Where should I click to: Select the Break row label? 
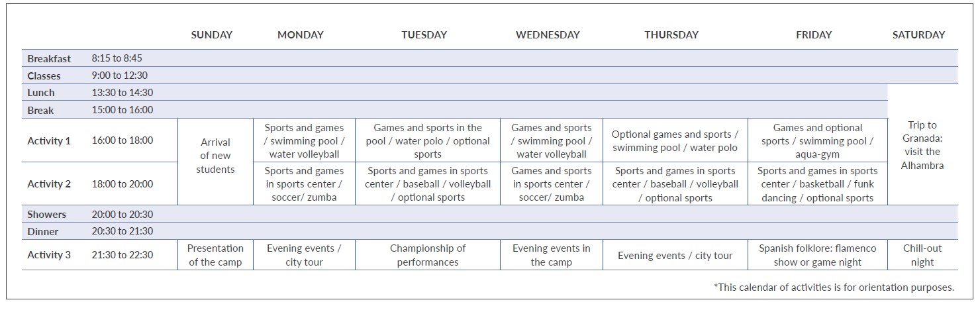(40, 110)
